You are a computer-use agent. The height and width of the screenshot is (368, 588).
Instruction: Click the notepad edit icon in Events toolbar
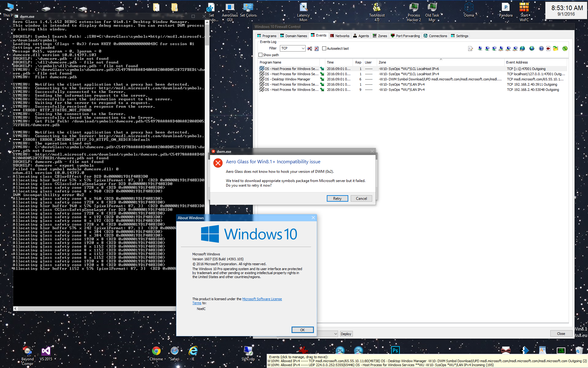pos(471,48)
